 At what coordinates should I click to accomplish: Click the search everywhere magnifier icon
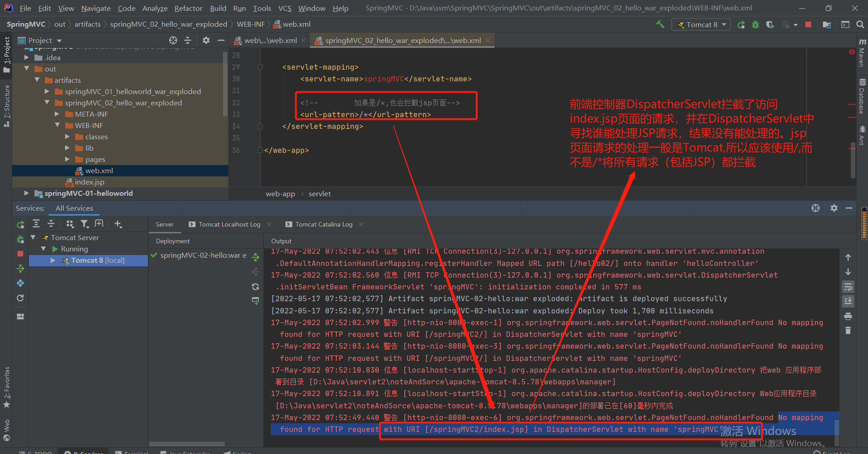(x=860, y=24)
